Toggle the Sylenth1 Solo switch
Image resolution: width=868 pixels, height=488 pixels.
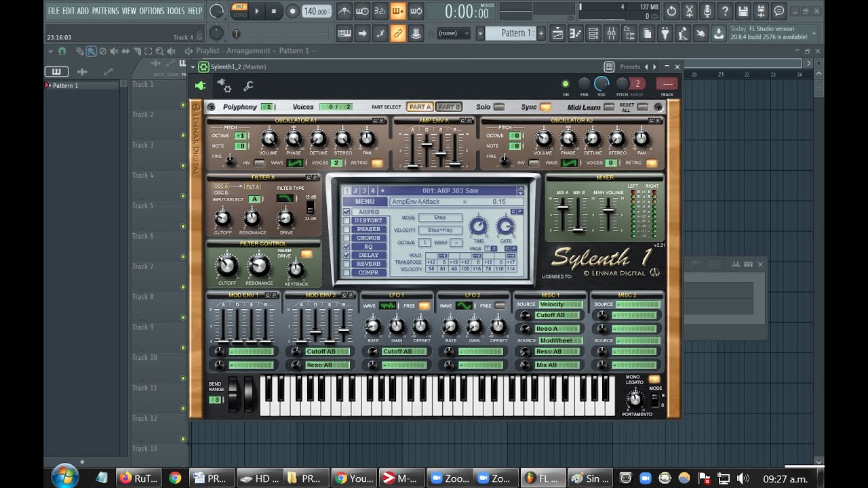pos(499,107)
